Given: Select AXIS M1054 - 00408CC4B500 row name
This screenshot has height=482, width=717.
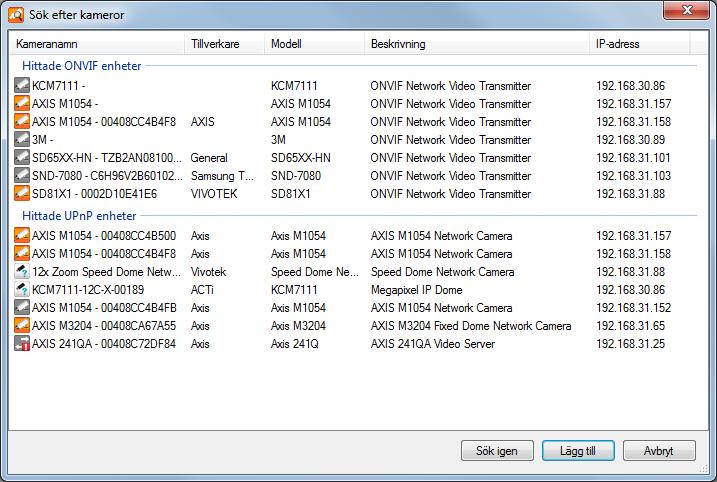Looking at the screenshot, I should click(104, 236).
